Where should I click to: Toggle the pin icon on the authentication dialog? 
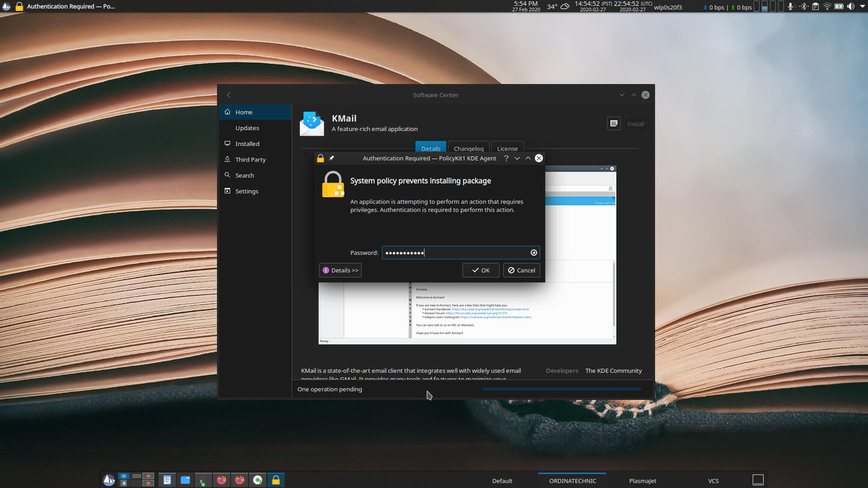331,158
